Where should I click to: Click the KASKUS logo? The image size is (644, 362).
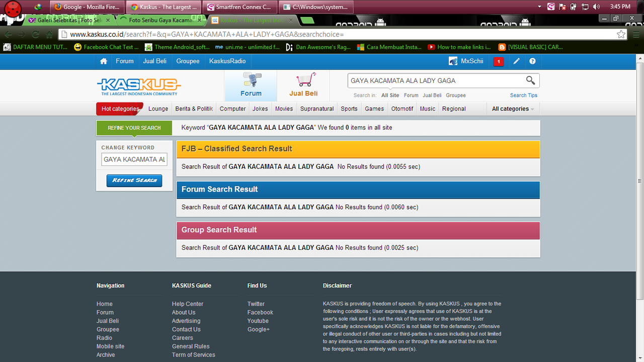tap(139, 86)
